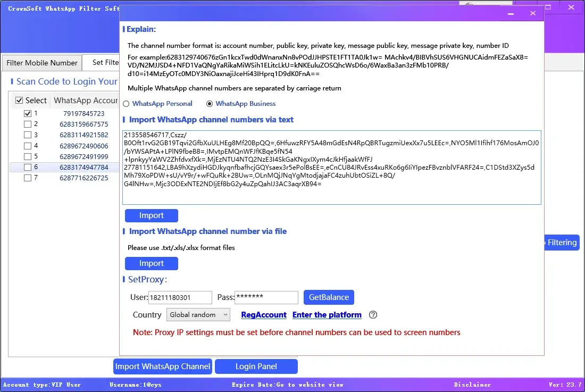Focus the proxy Pass password field
585x392 pixels.
pyautogui.click(x=266, y=298)
